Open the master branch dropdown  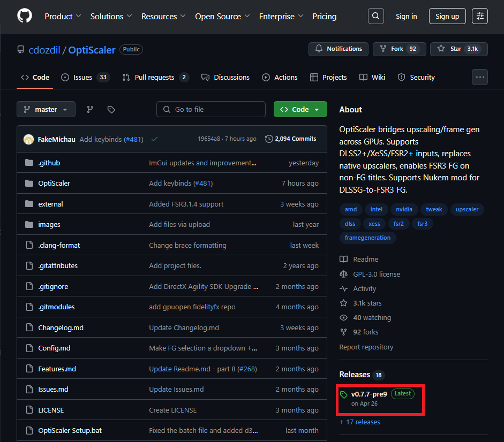(46, 109)
